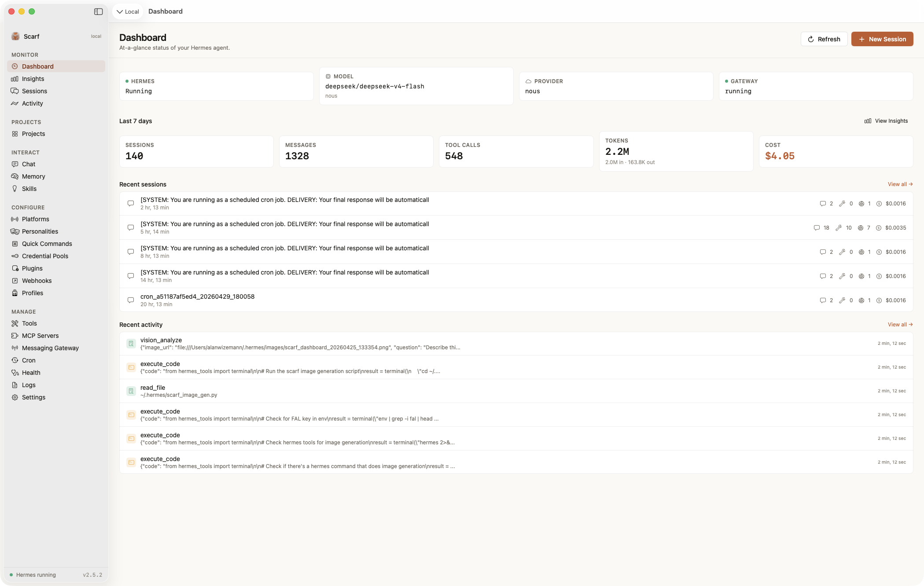Image resolution: width=924 pixels, height=586 pixels.
Task: Open Dashboard in sidebar
Action: click(56, 66)
